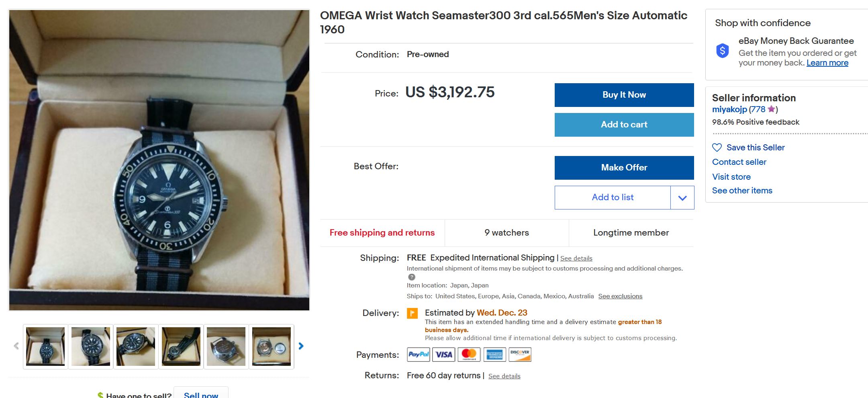Click the See exclusions link
This screenshot has height=398, width=868.
point(620,296)
